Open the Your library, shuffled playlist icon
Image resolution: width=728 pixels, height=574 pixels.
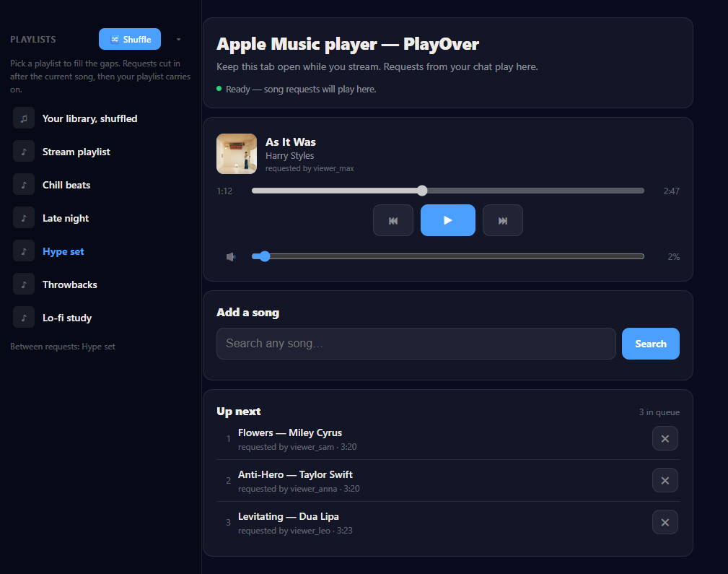24,118
